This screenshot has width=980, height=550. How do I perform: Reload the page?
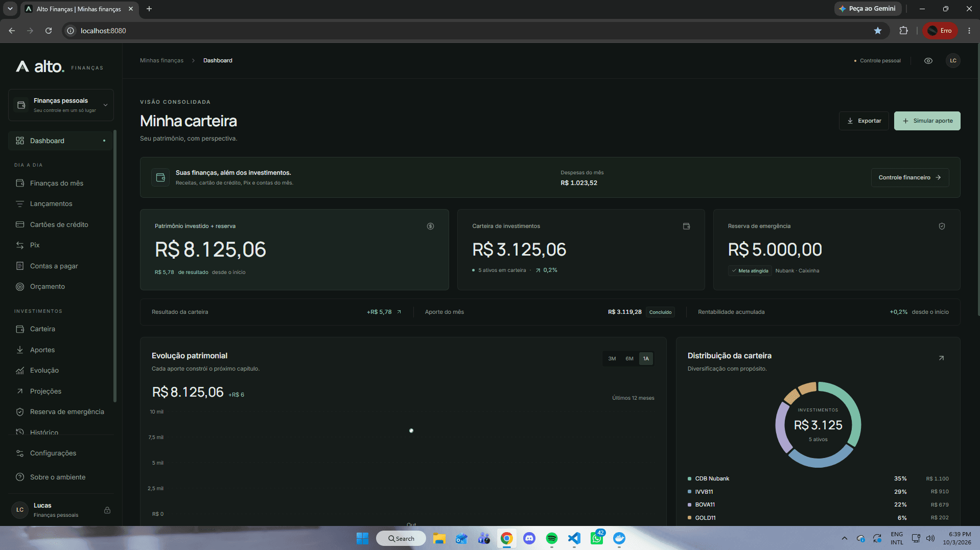click(x=49, y=31)
